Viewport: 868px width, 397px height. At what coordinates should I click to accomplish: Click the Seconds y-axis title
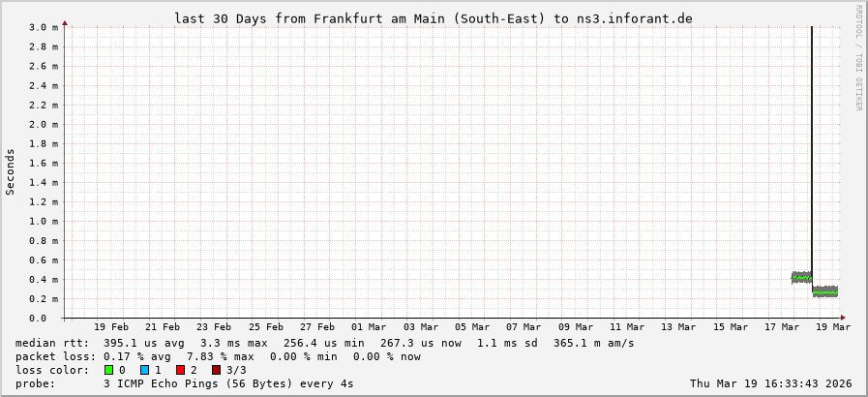11,171
